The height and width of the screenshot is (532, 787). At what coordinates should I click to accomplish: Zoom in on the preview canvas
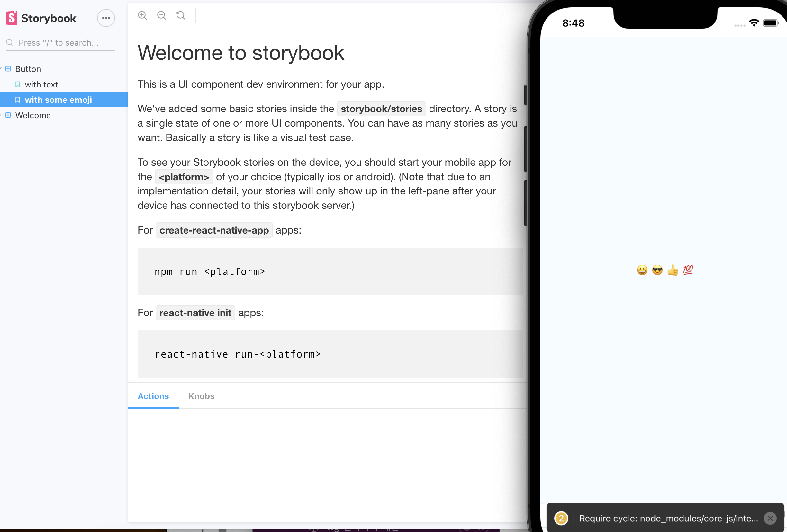(x=142, y=15)
